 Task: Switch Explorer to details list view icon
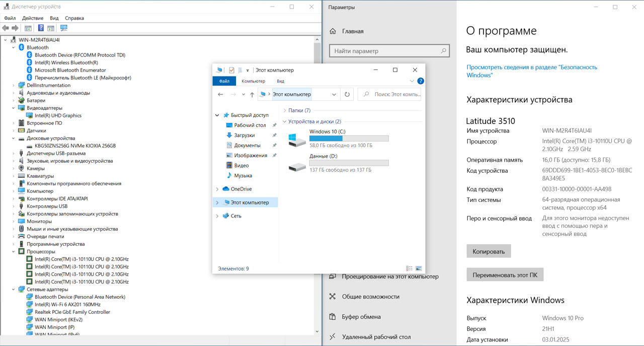pyautogui.click(x=409, y=268)
